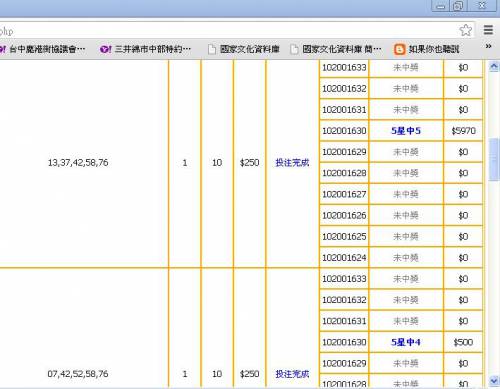Click the $5970 prize amount cell
The width and height of the screenshot is (500, 389).
[463, 131]
